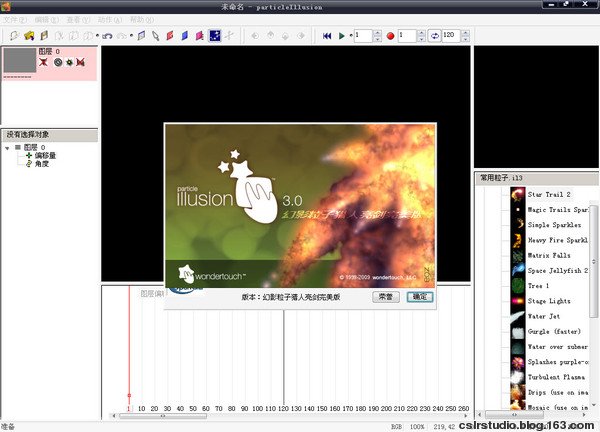Open the 编辑 menu
Viewport: 600px width, 432px height.
(x=47, y=20)
